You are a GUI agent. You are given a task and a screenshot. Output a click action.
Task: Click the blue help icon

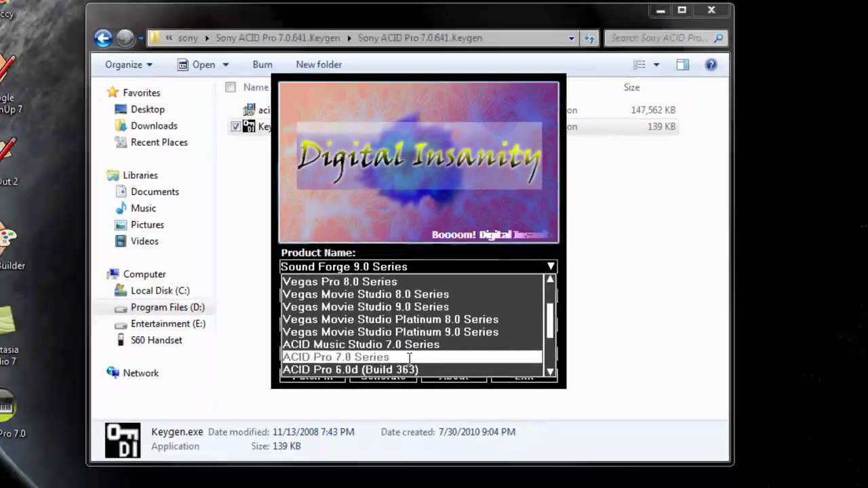[711, 64]
